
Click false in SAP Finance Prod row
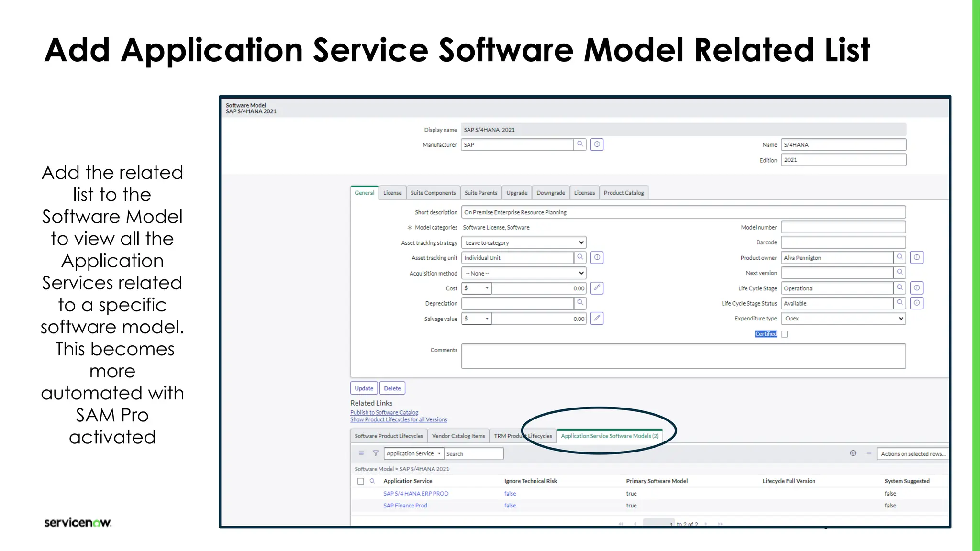click(x=510, y=505)
